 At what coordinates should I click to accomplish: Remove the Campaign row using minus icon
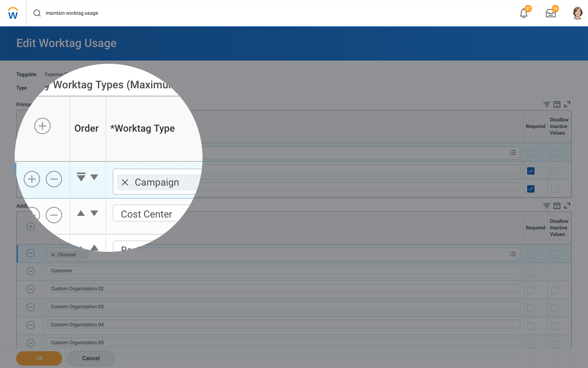54,179
